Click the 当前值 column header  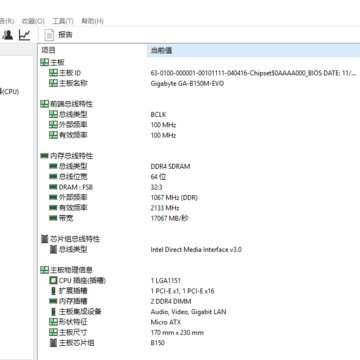253,50
